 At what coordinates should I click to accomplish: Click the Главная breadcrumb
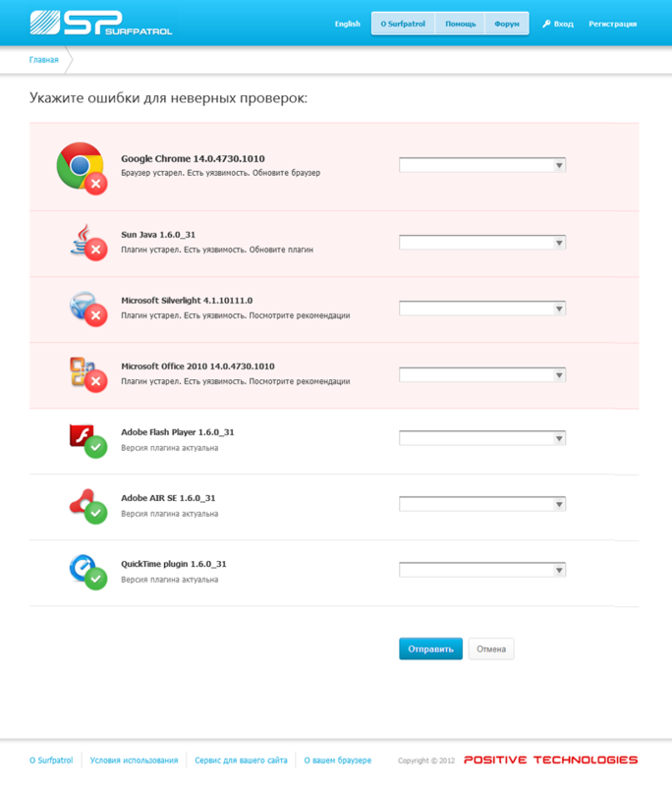point(43,59)
